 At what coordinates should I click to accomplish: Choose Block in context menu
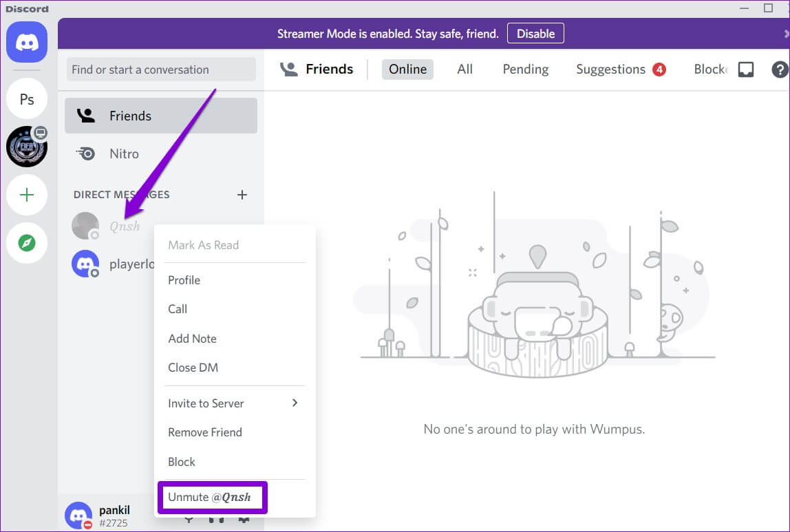tap(235, 462)
